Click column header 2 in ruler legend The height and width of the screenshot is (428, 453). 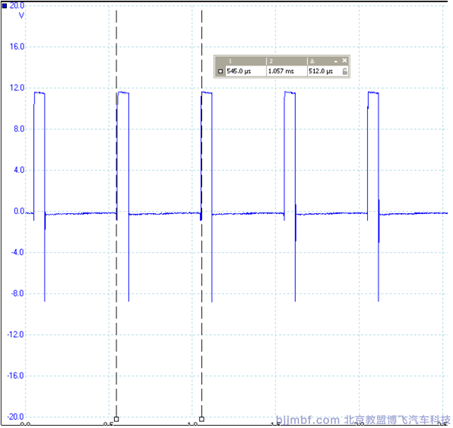271,61
